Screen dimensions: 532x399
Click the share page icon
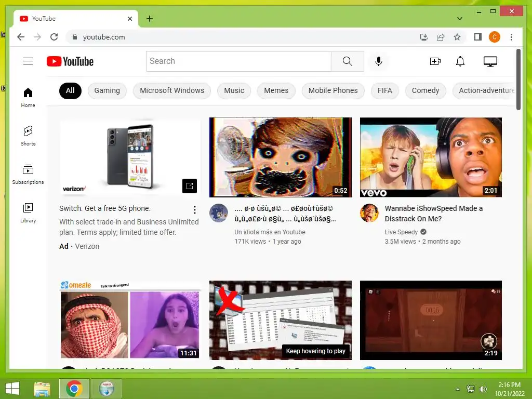click(x=441, y=37)
